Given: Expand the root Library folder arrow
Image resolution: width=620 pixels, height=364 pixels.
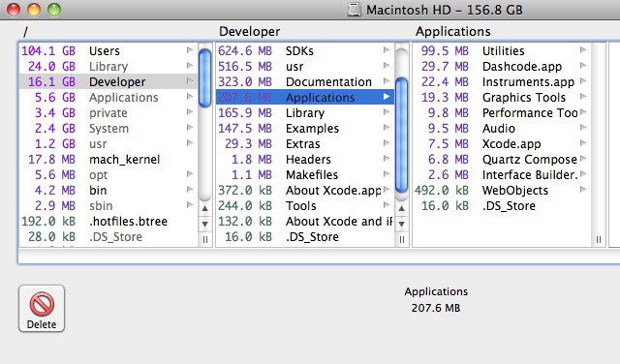Looking at the screenshot, I should pyautogui.click(x=190, y=66).
